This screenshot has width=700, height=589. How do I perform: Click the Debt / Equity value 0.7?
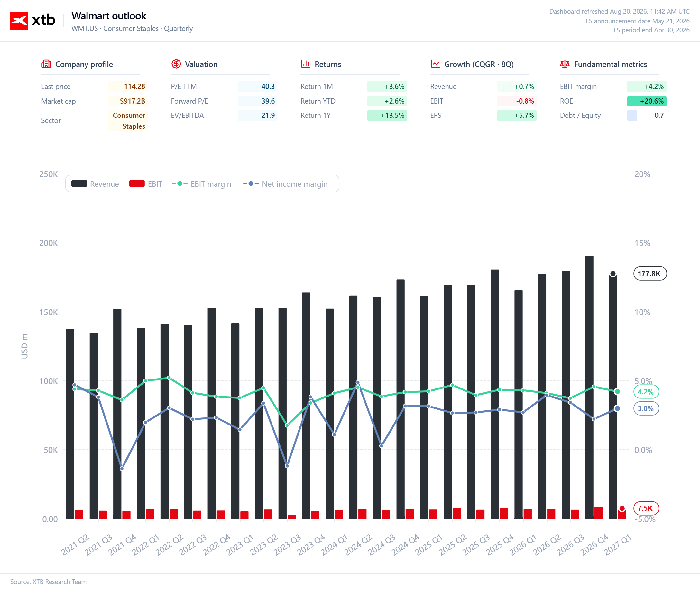(647, 116)
